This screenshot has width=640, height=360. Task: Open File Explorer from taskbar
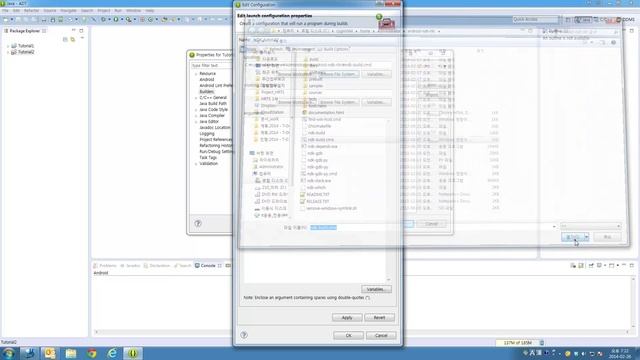[71, 353]
